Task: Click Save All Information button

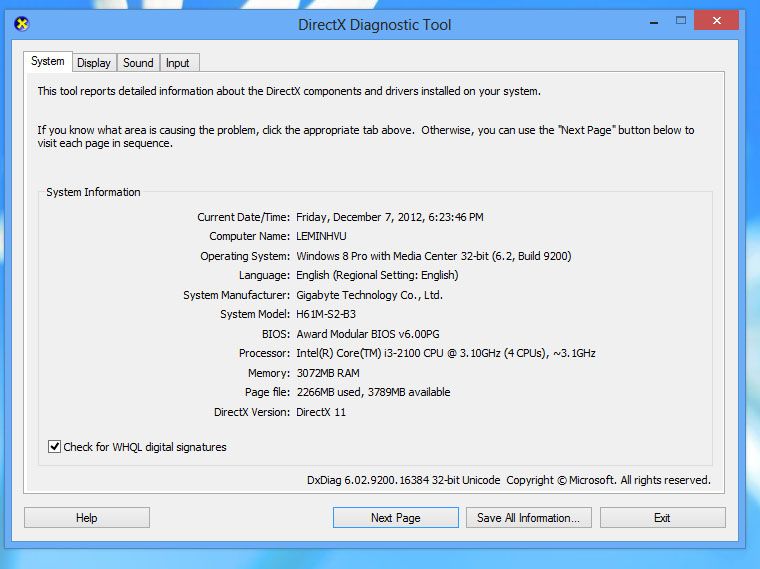Action: tap(529, 518)
